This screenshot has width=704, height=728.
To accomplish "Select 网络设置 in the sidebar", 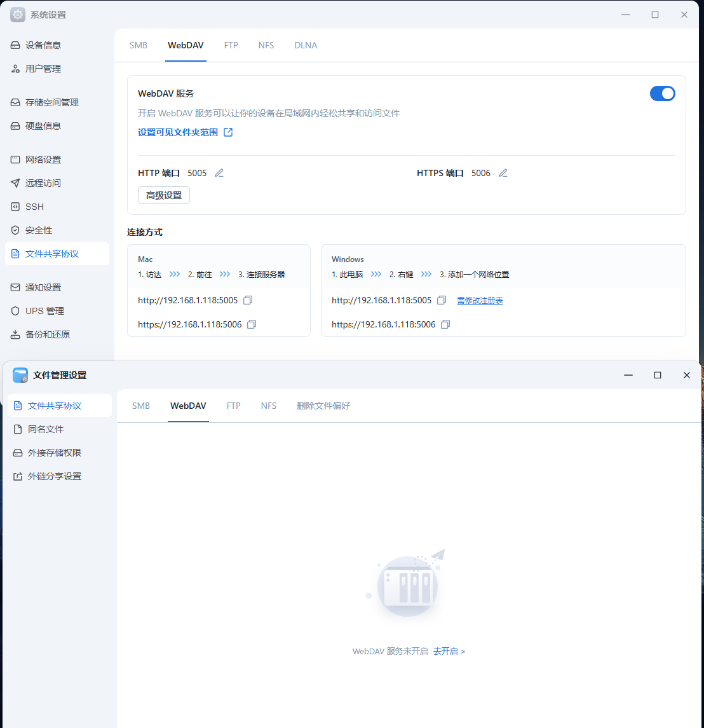I will pyautogui.click(x=57, y=159).
